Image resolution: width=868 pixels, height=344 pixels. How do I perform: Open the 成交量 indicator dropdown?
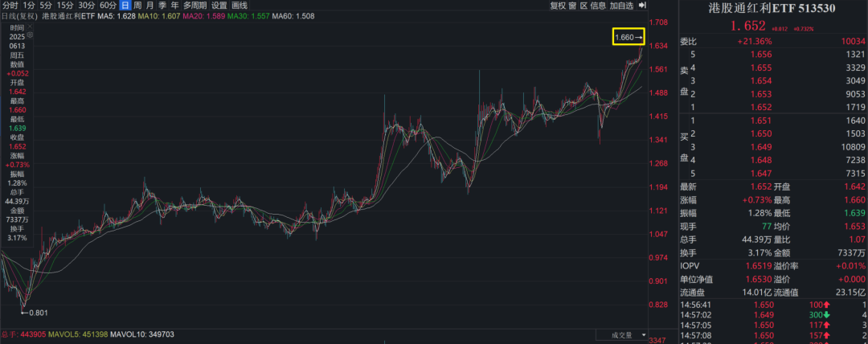(x=621, y=335)
